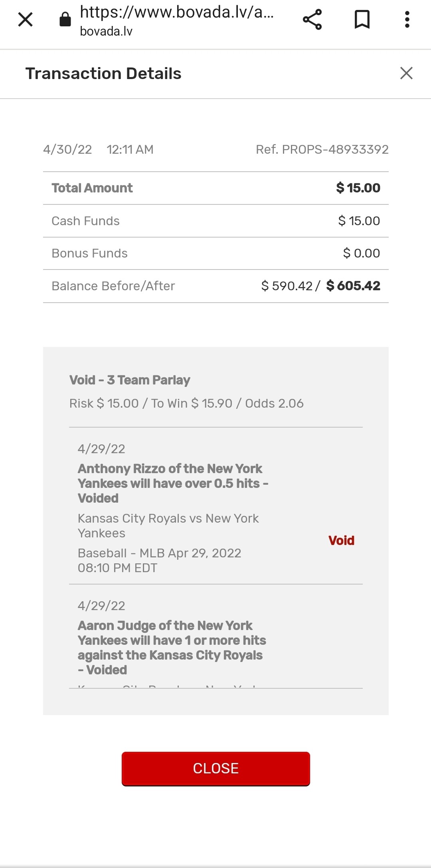Tap the Risk $15.00 / To Win line

point(186,403)
